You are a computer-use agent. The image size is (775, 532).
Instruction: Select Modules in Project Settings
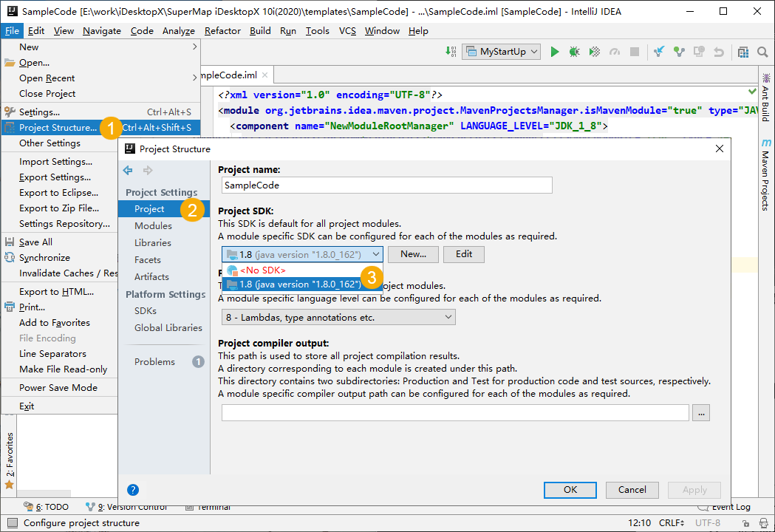pyautogui.click(x=153, y=226)
